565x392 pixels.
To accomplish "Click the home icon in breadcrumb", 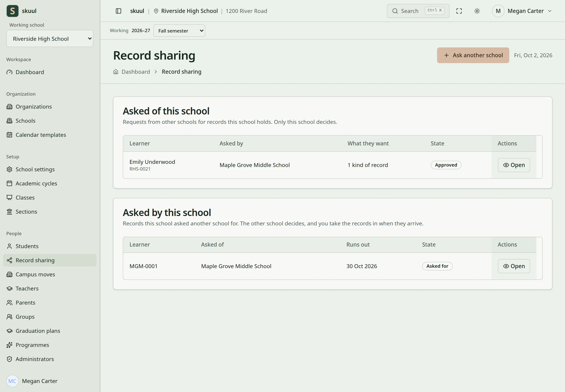I will coord(116,72).
